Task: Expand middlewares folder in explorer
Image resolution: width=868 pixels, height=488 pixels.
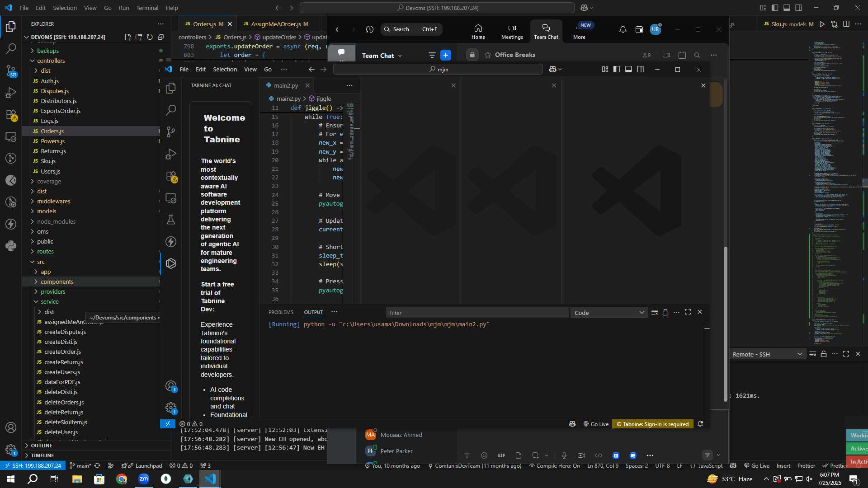Action: (x=53, y=201)
